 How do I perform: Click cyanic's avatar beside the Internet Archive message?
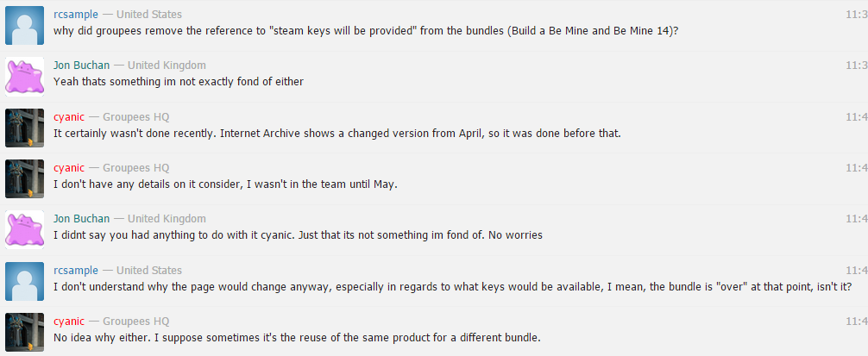tap(24, 128)
